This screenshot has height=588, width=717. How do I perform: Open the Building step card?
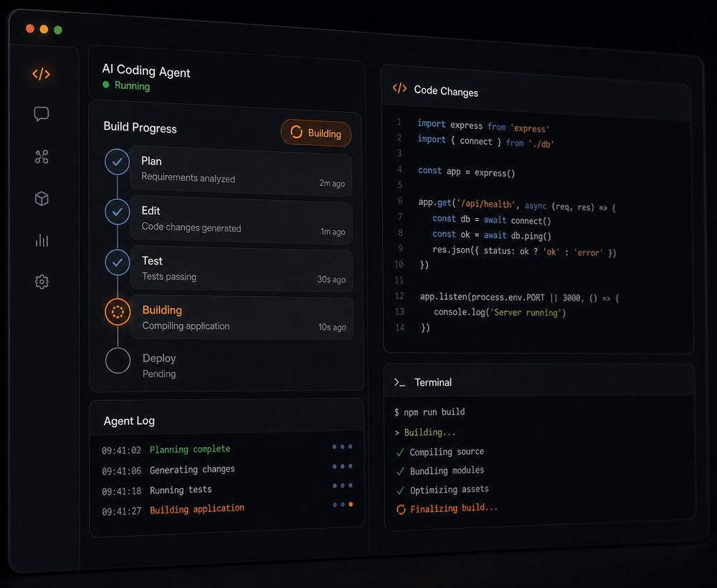[x=242, y=318]
